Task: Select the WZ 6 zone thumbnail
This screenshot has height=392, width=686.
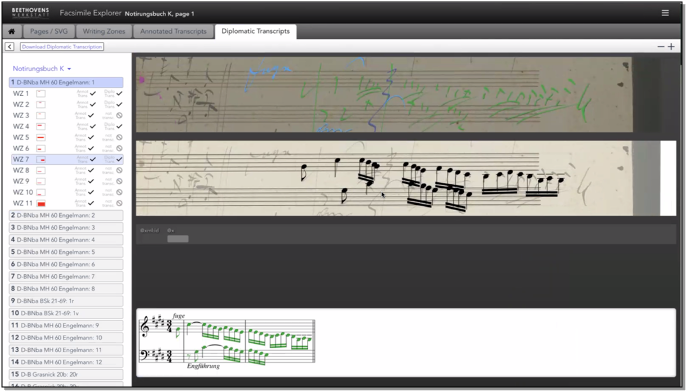Action: pos(41,148)
